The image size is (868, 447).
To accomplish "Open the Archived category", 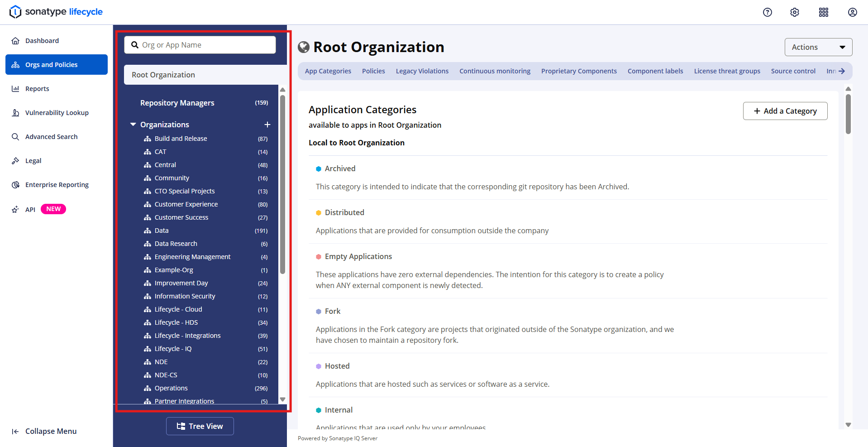I will click(340, 168).
